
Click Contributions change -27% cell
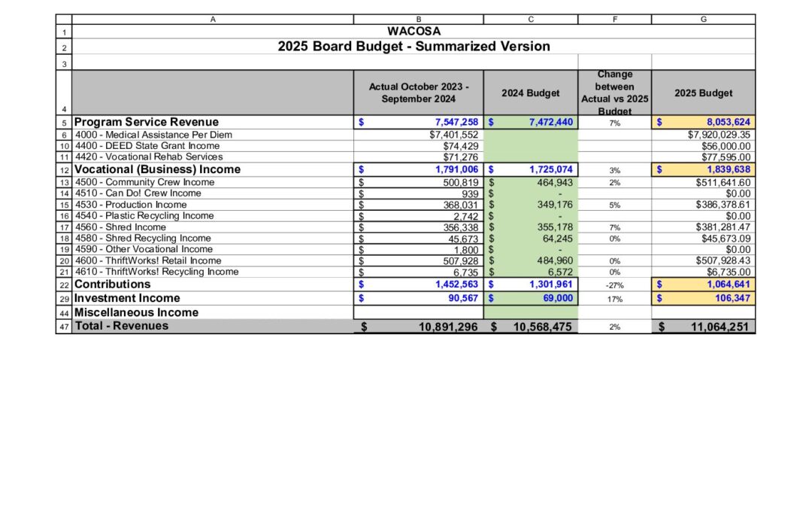[x=615, y=285]
